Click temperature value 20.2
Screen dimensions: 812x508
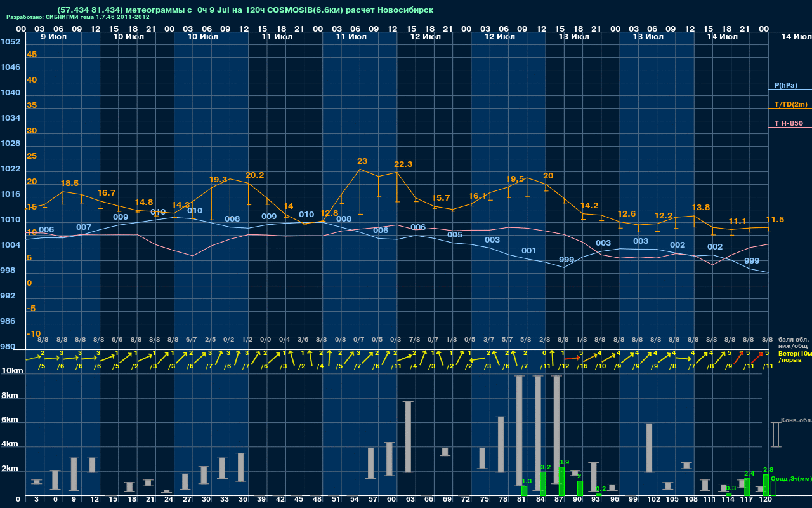pyautogui.click(x=255, y=175)
